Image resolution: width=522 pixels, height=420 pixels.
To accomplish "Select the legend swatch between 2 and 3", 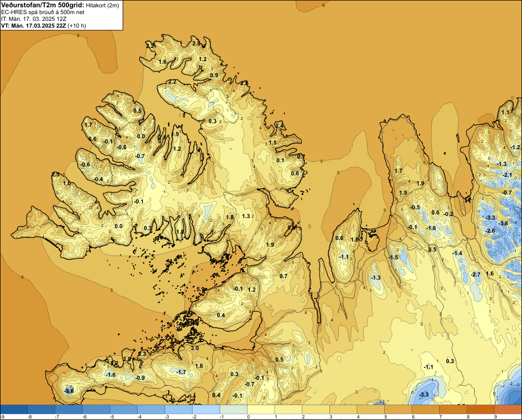I will coord(316,410).
